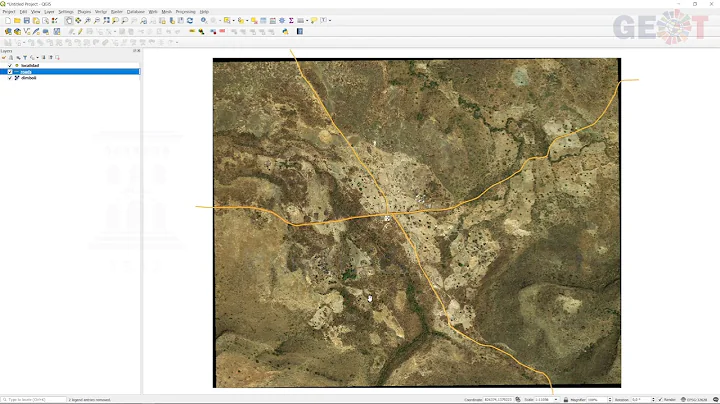Expand the measure tool dropdown arrow
The height and width of the screenshot is (404, 720).
pyautogui.click(x=307, y=21)
